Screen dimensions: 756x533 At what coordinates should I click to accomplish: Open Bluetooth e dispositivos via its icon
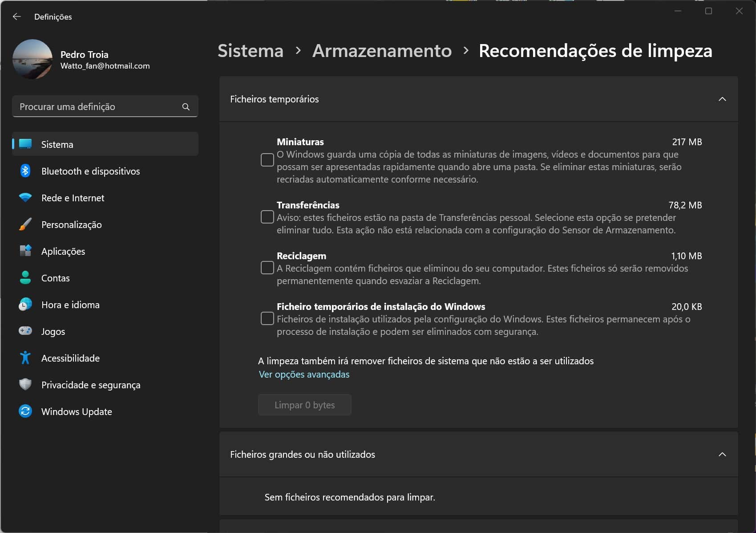pos(25,171)
